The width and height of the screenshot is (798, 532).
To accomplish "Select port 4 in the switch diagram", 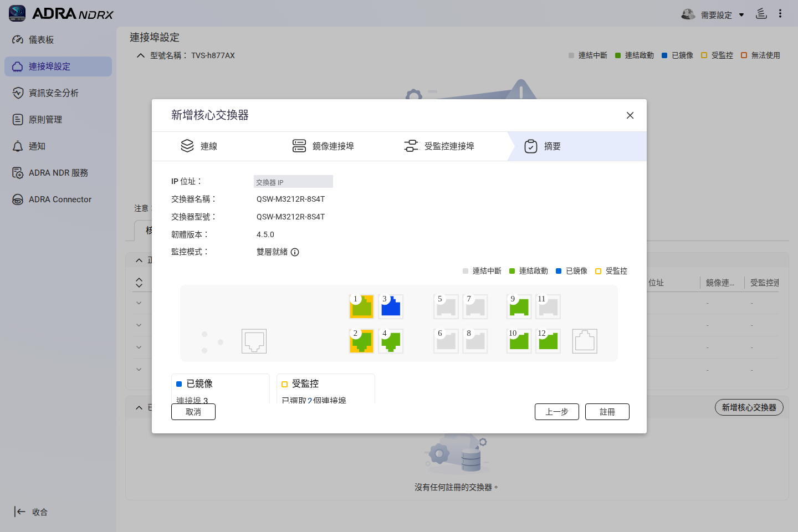I will [391, 341].
